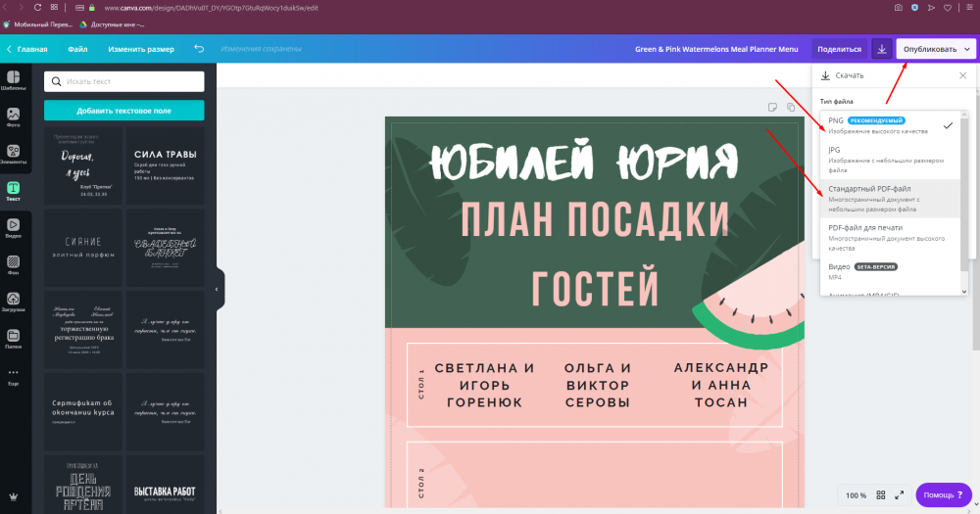Go back in the browser
Image resolution: width=980 pixels, height=514 pixels.
(5, 8)
